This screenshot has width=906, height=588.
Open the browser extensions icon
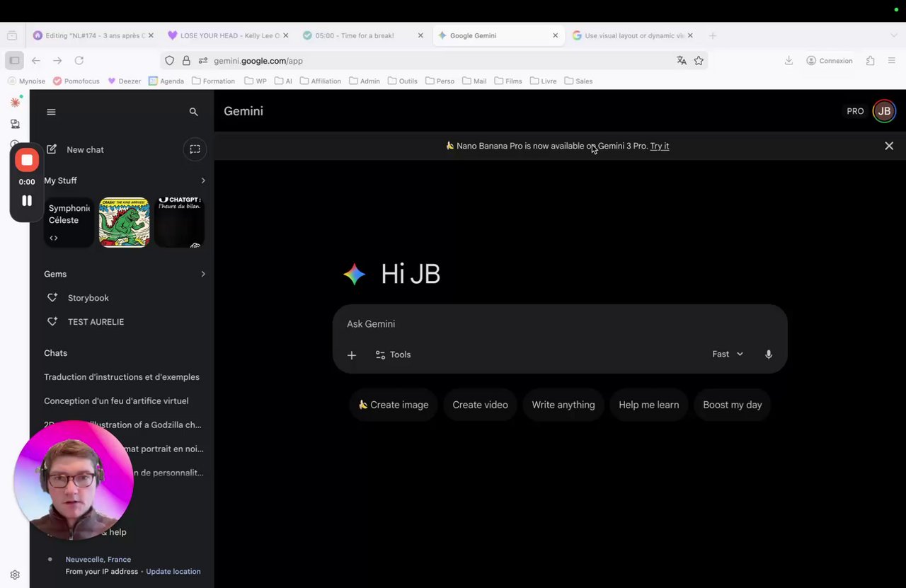(x=871, y=61)
